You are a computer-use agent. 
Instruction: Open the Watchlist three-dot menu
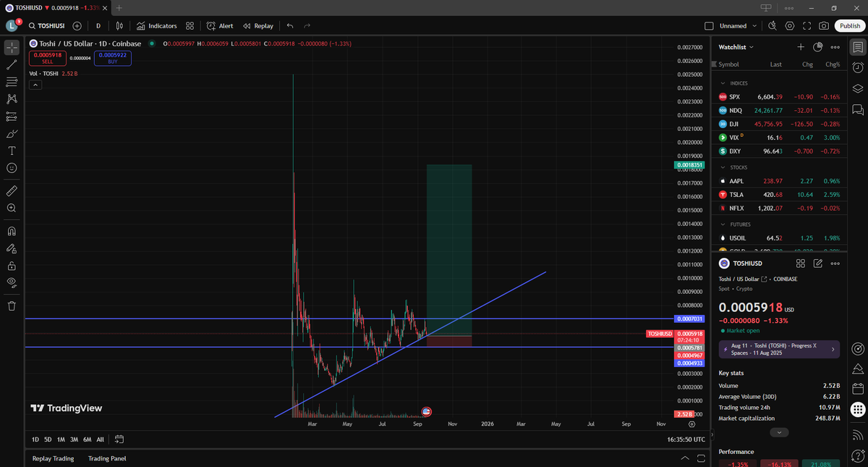click(835, 47)
